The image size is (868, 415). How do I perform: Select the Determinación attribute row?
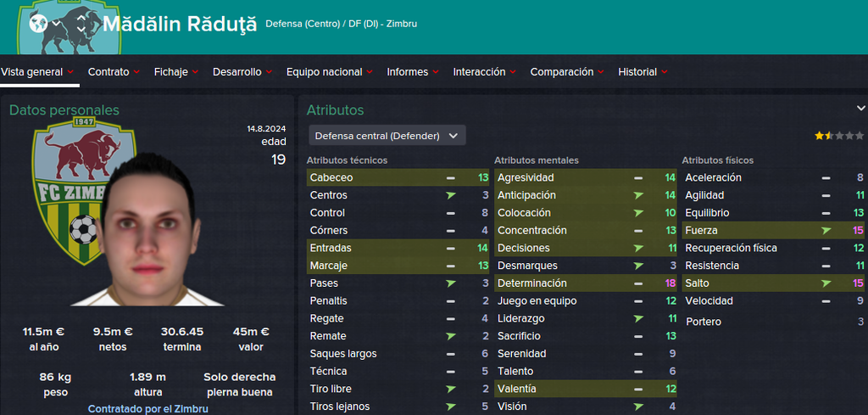[585, 283]
